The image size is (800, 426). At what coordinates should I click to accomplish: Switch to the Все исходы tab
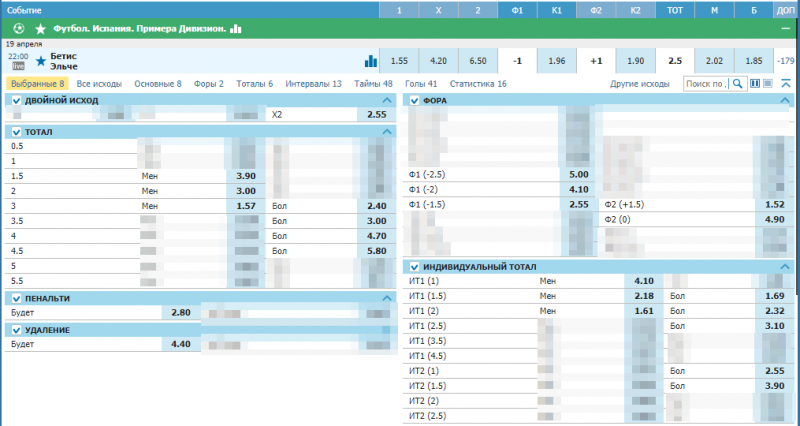click(100, 84)
